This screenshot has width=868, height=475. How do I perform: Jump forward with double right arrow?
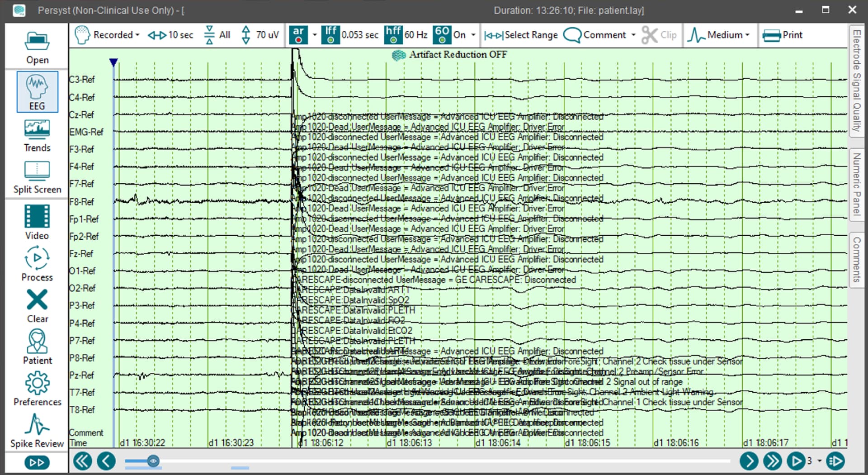772,461
